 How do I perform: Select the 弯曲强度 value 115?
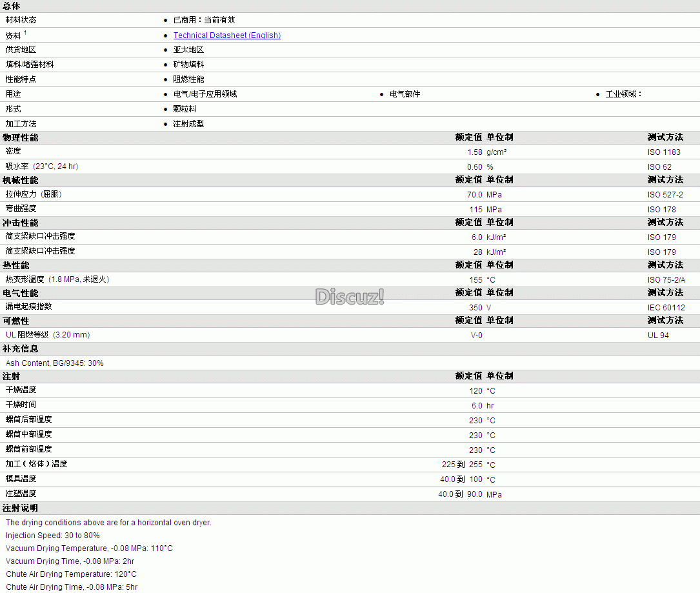(x=476, y=210)
